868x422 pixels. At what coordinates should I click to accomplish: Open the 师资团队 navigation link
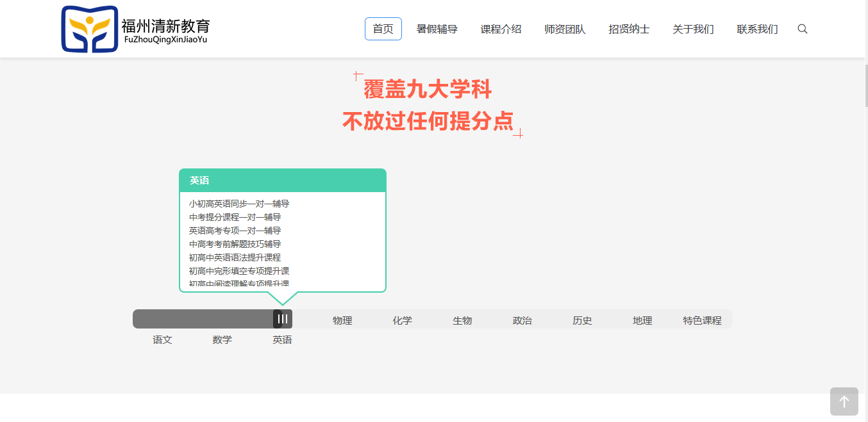click(x=565, y=29)
